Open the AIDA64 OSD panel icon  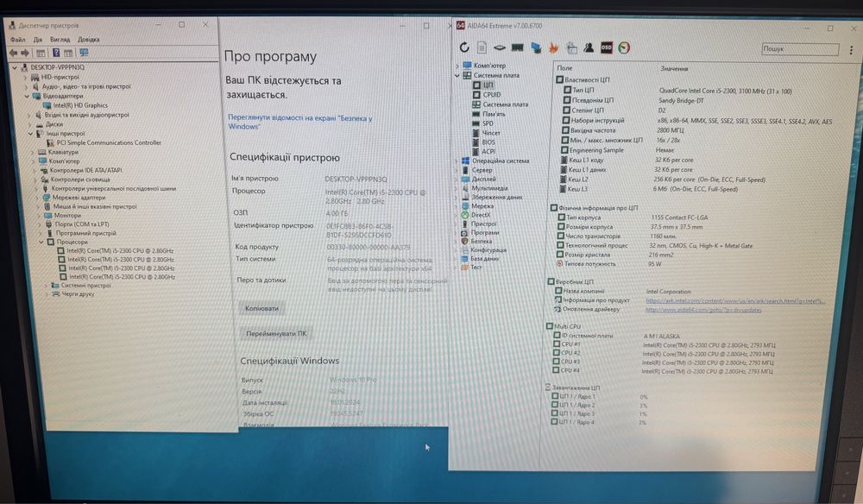(x=606, y=47)
